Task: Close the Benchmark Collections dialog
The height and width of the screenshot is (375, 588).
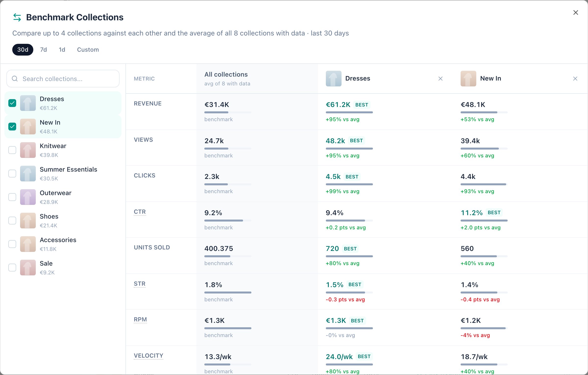Action: [576, 12]
